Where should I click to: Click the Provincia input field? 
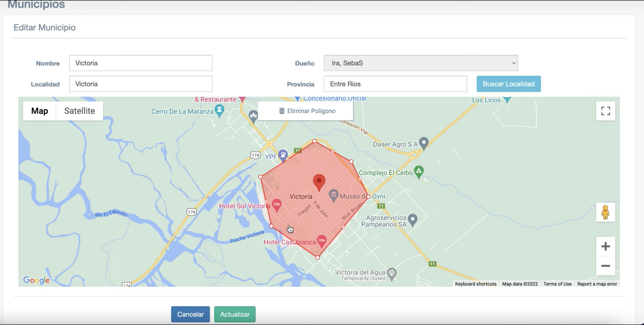click(x=395, y=84)
